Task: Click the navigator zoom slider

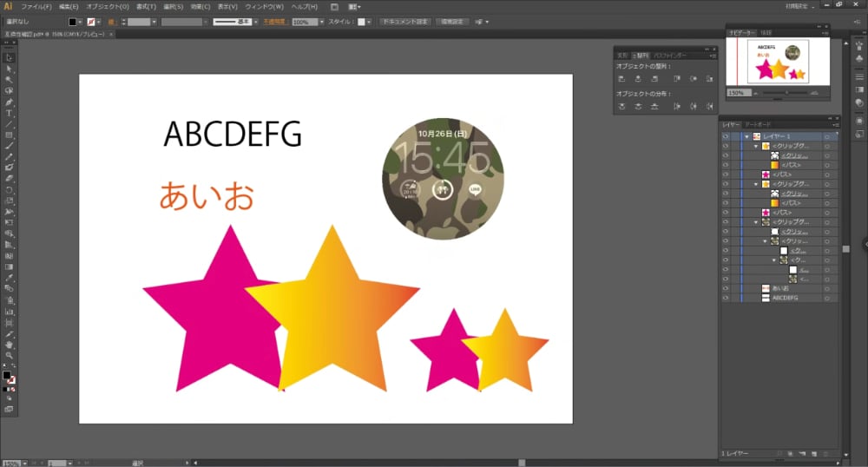Action: click(786, 92)
